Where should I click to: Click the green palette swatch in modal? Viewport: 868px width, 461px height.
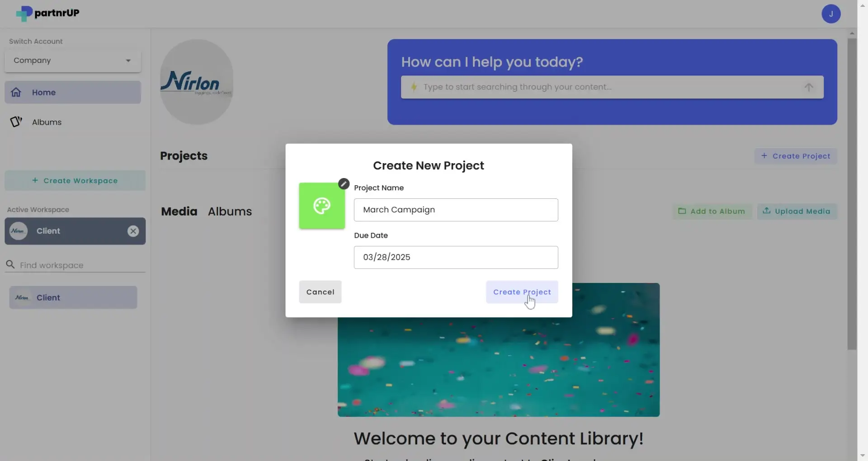point(322,206)
